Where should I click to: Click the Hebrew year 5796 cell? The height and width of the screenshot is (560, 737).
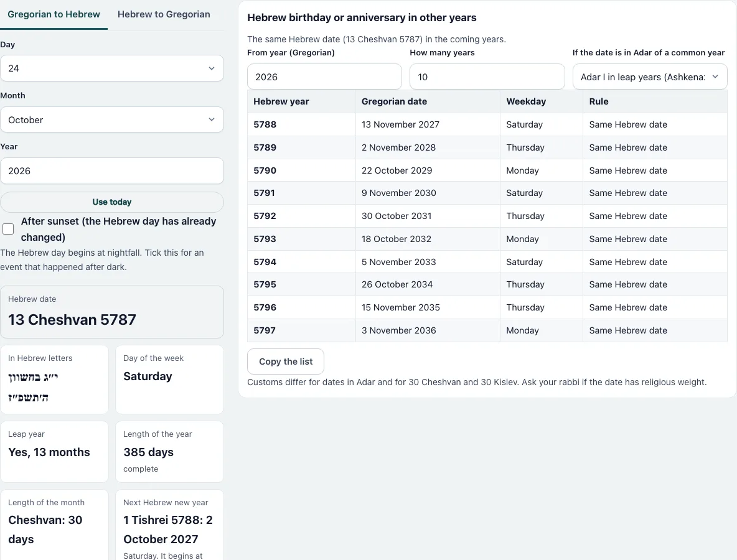[x=301, y=308]
